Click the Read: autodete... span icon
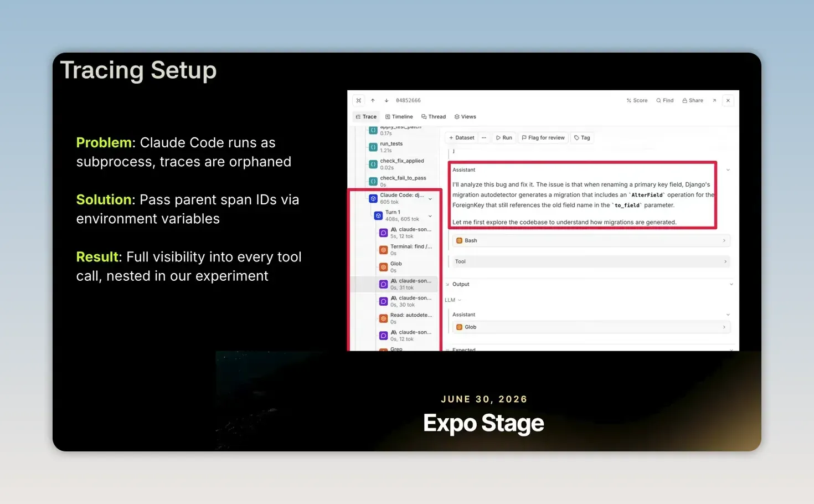Screen dimensions: 814x504 tap(383, 318)
